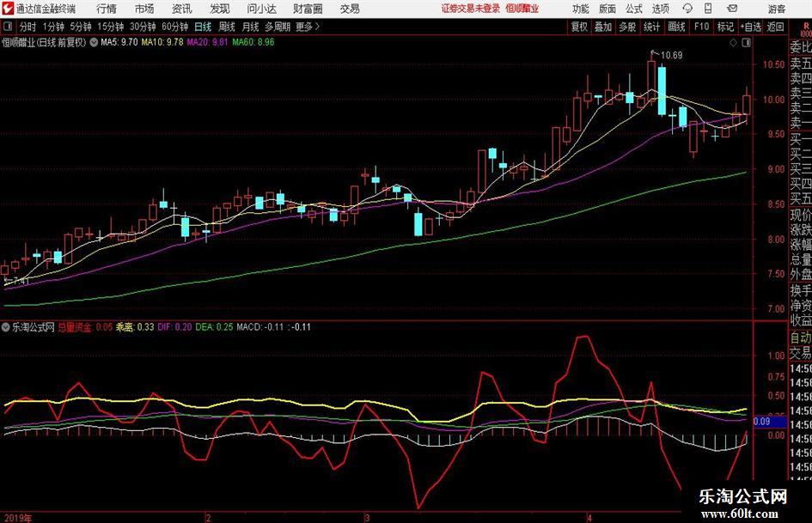Switch to the 5分钟 period tab
The image size is (812, 523).
(80, 27)
